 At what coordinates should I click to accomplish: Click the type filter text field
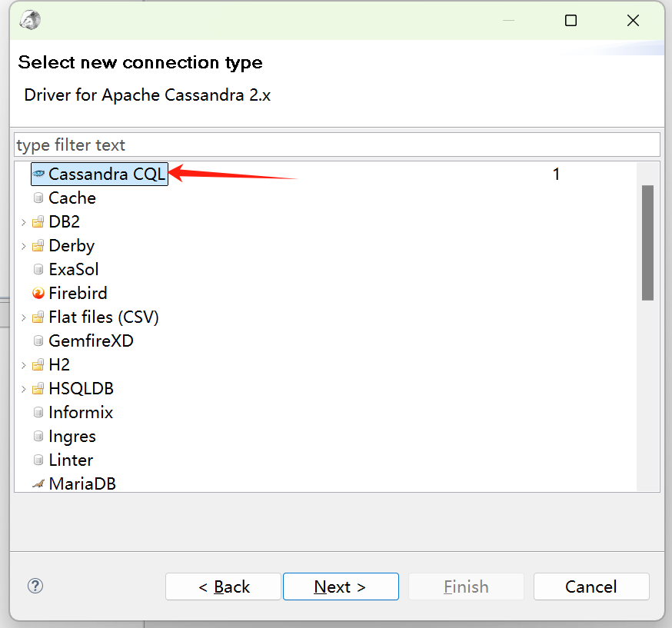(337, 145)
